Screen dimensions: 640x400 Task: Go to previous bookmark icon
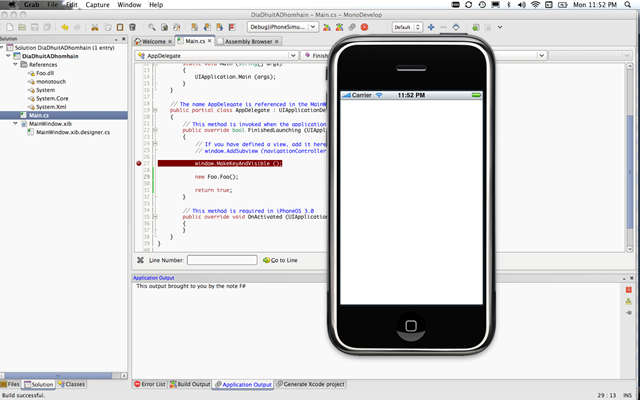pyautogui.click(x=207, y=27)
